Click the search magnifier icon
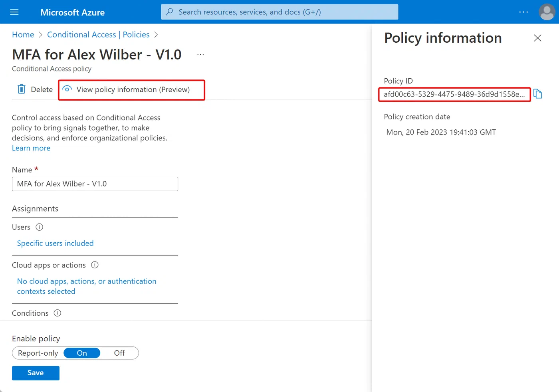Screen dimensions: 559x392 coord(170,12)
